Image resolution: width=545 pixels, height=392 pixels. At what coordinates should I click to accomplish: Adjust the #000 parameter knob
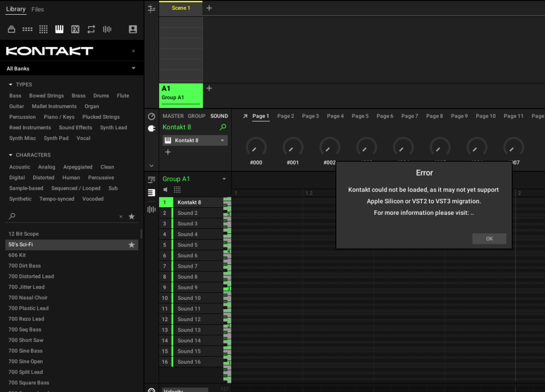(256, 148)
